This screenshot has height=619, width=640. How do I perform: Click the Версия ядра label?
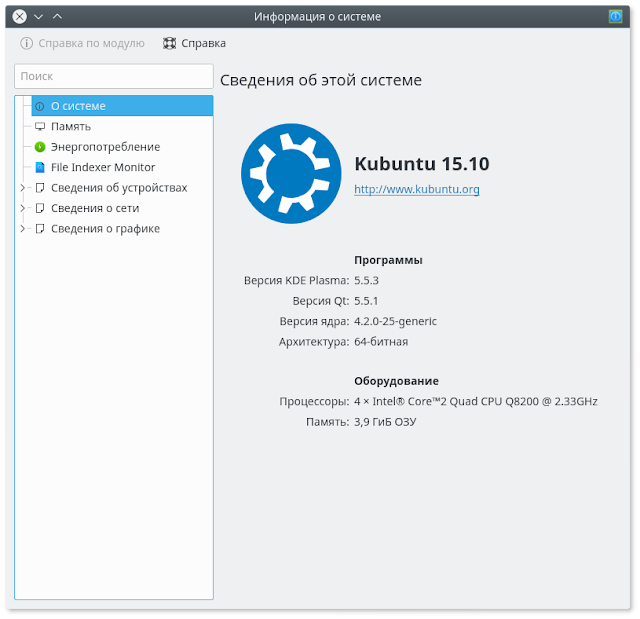(x=314, y=322)
